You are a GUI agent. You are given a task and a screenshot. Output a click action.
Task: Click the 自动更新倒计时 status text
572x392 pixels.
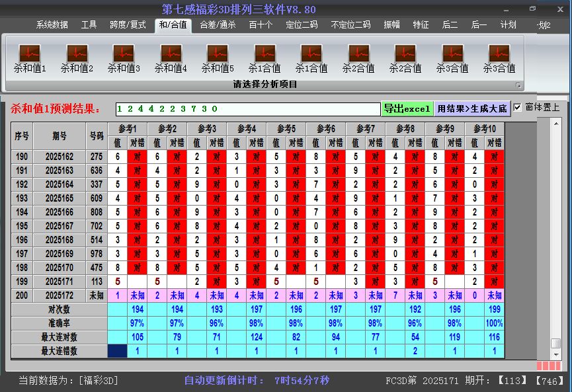tap(257, 381)
